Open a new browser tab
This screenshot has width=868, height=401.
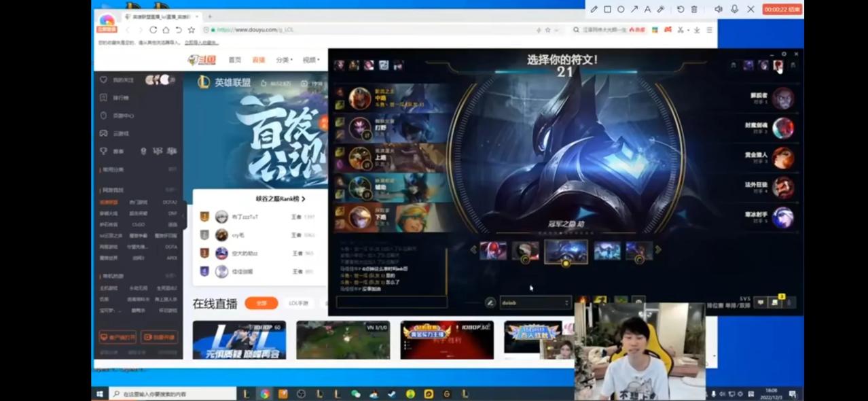pyautogui.click(x=210, y=16)
